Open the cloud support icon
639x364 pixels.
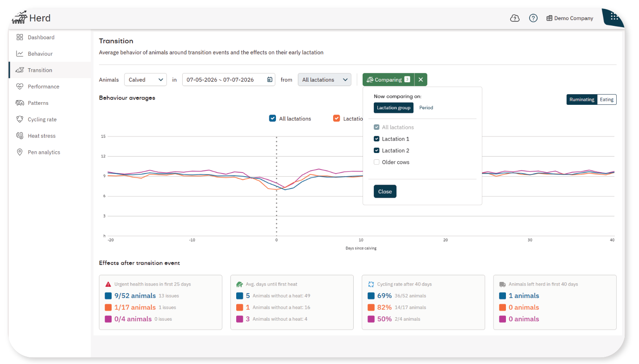[x=514, y=18]
